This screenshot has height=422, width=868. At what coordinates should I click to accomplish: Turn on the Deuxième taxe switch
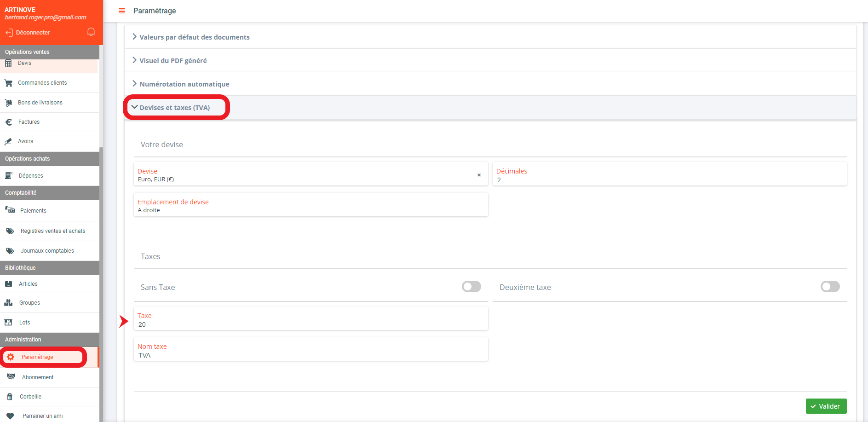pos(830,287)
